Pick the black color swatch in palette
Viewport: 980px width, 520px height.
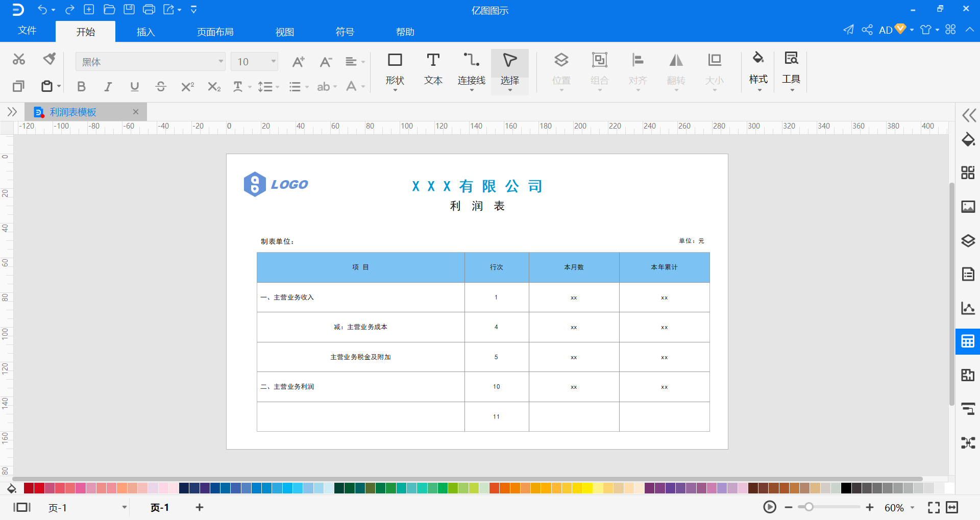(x=846, y=488)
